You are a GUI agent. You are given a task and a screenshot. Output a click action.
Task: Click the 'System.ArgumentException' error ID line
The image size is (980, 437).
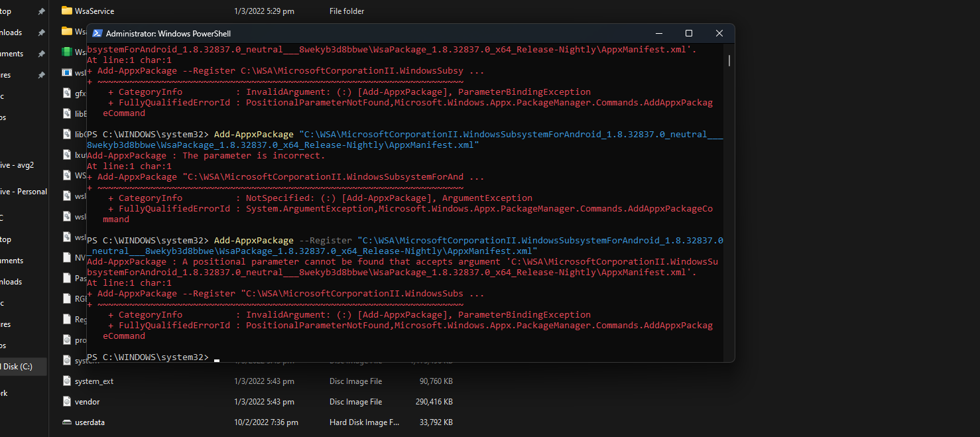tap(410, 209)
